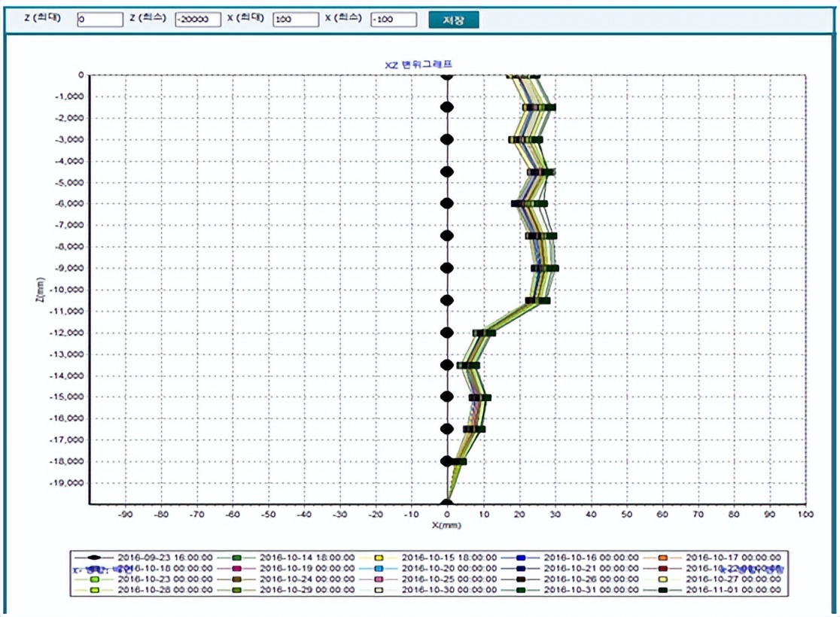Click the 2016-10-14 18:00:00 green legend marker
840x617 pixels.
(x=236, y=558)
